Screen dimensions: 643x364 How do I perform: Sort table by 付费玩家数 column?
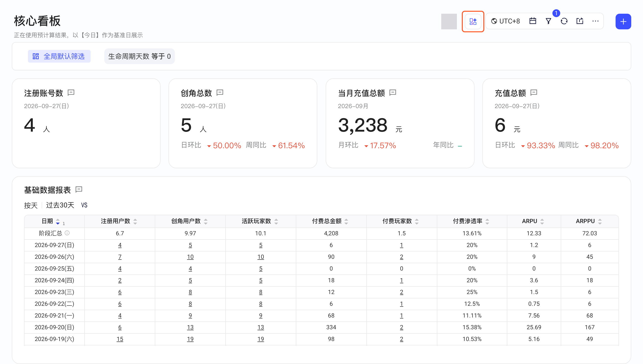click(x=417, y=221)
